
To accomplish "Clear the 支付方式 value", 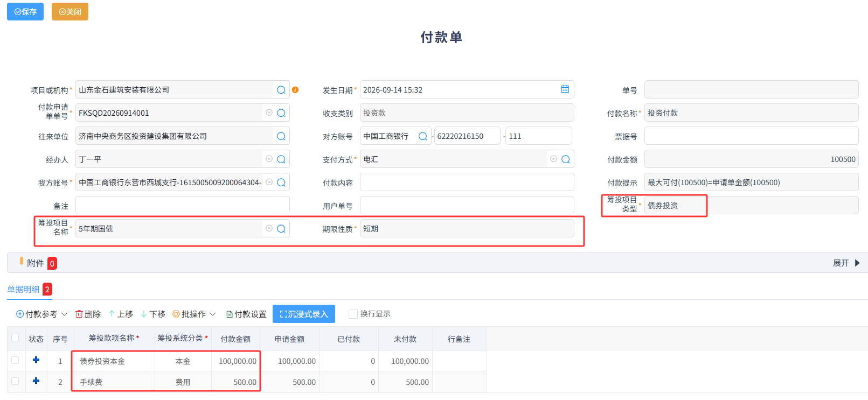I will tap(553, 159).
